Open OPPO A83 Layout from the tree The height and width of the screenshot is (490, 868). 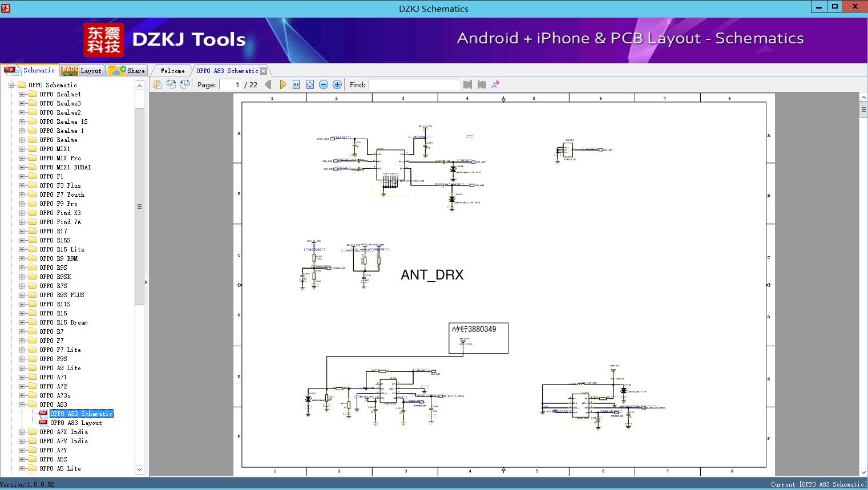[x=76, y=423]
